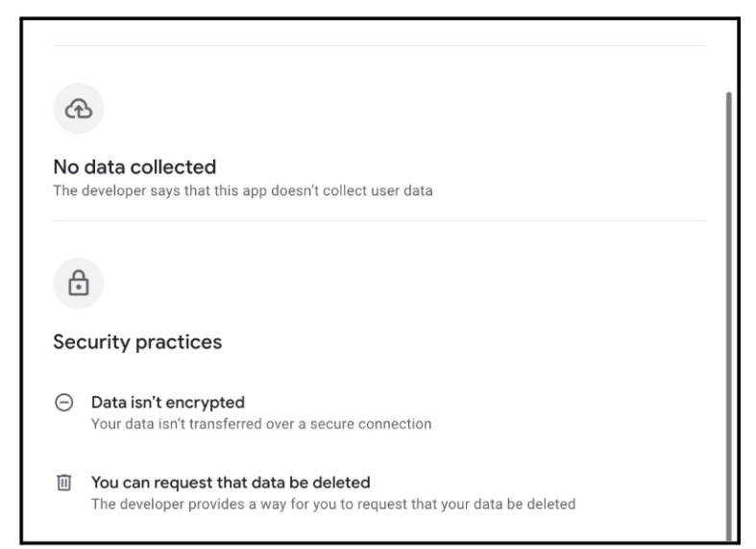Click the cloud upload icon
Viewport: 756px width, 549px height.
click(x=78, y=111)
